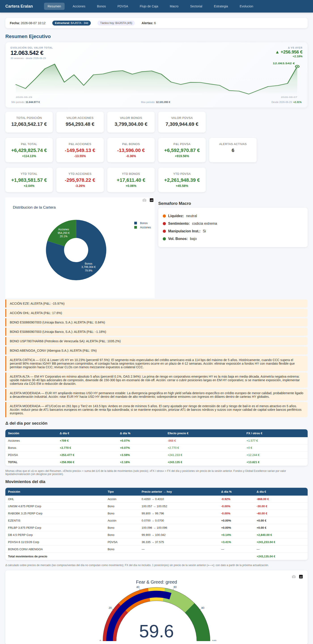Screen dimensions: 313x644
Task: Click the Cartera Eralan brand title
Action: tap(19, 6)
